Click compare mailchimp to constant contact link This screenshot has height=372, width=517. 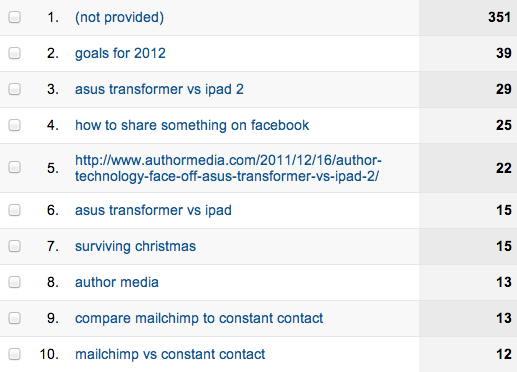pyautogui.click(x=199, y=318)
